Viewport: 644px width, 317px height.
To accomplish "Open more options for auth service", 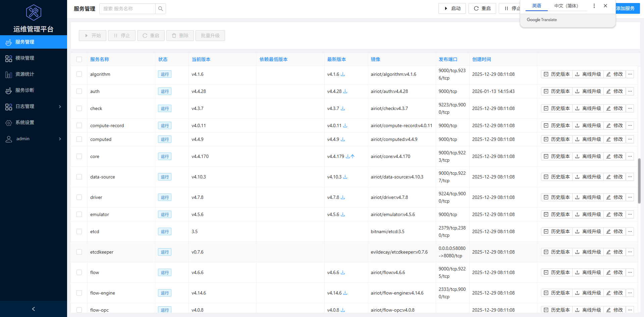I will pyautogui.click(x=630, y=91).
